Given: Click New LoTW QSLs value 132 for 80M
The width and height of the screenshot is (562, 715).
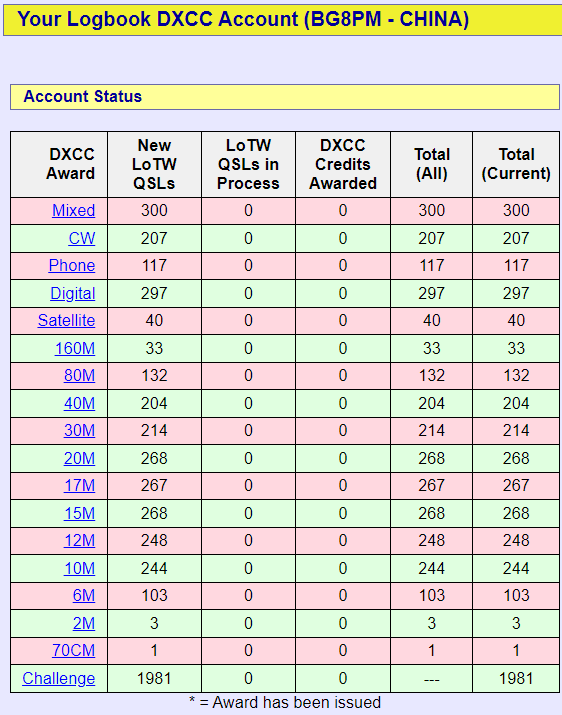Looking at the screenshot, I should click(x=154, y=376).
